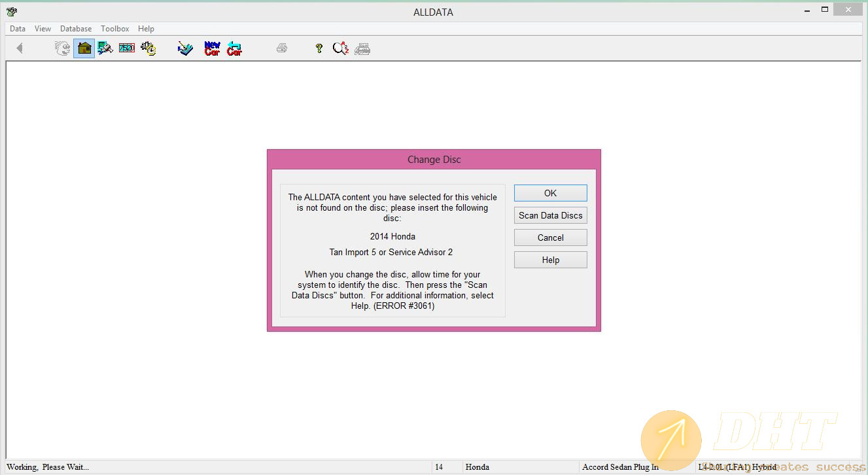Click the 7520 counter toolbar icon
868x475 pixels.
click(x=127, y=48)
